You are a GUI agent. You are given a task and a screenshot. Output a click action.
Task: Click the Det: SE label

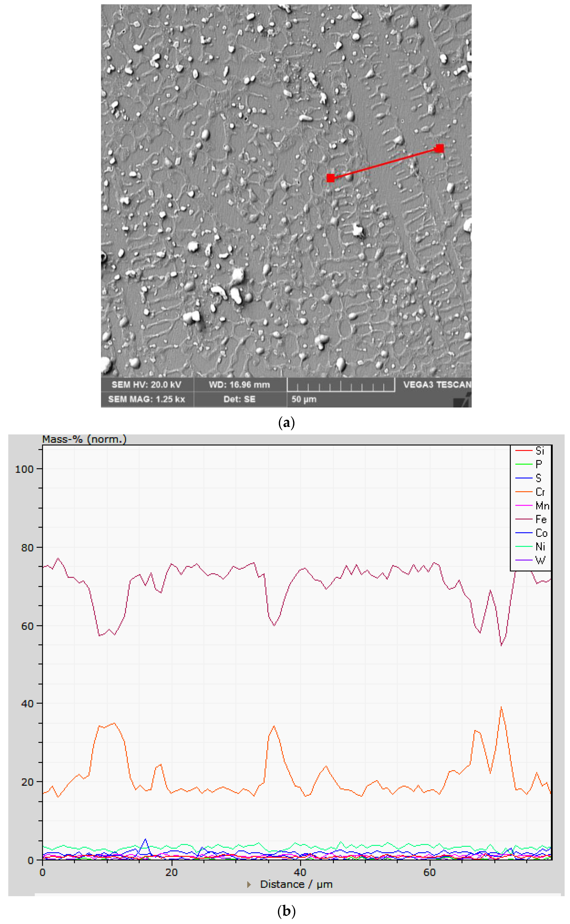click(x=239, y=399)
